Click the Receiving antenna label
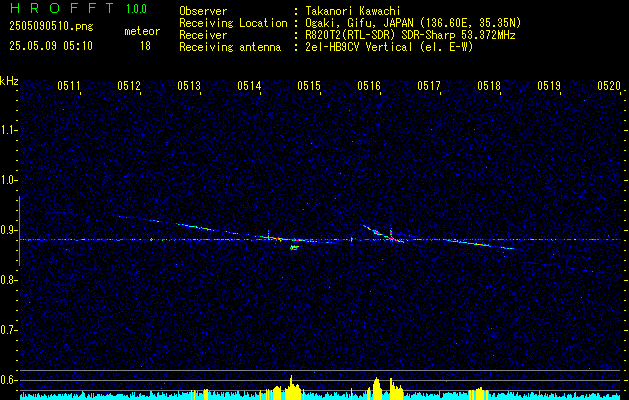629x400 pixels. (230, 47)
